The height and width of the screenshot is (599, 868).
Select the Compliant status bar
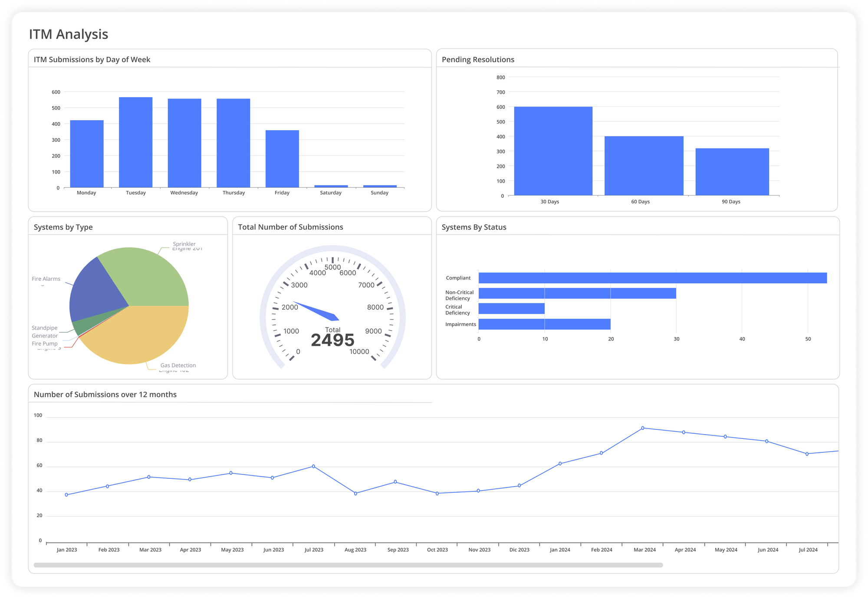(652, 278)
